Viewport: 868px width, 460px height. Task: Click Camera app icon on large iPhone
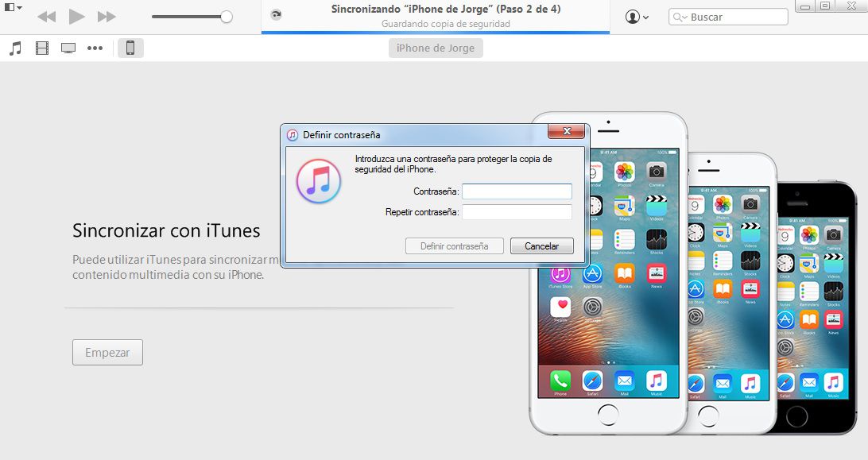pos(657,172)
